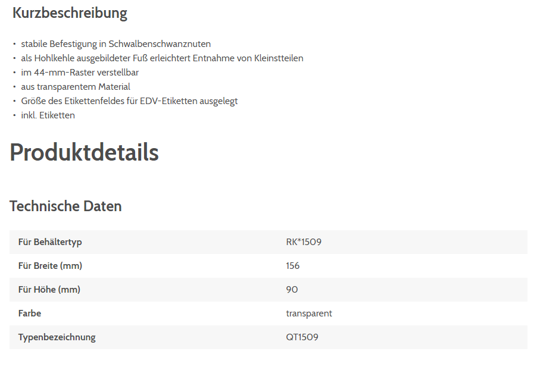The width and height of the screenshot is (534, 392).
Task: Click the height value 90
Action: [x=292, y=290]
